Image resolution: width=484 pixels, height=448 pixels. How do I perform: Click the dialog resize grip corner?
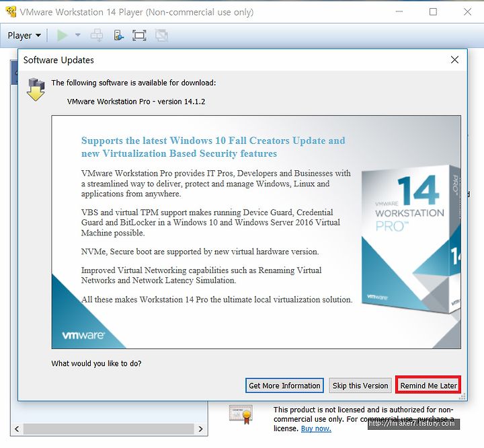462,396
